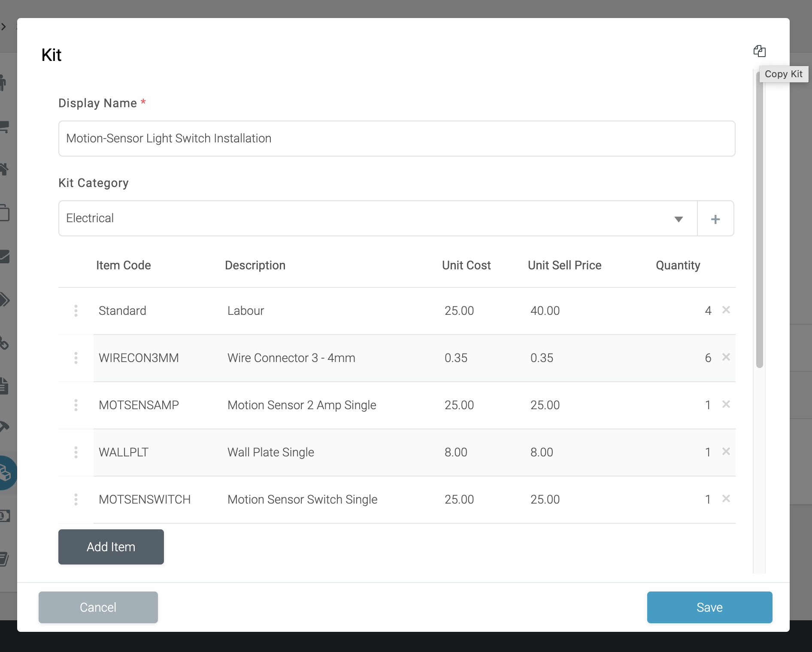Edit the Labour unit sell price 40.00
The height and width of the screenshot is (652, 812).
coord(545,311)
